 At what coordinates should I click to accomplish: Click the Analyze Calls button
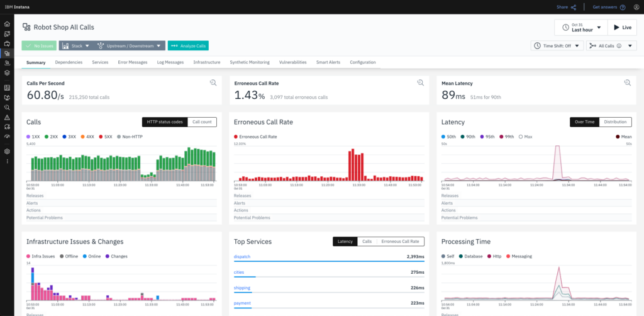(x=188, y=45)
